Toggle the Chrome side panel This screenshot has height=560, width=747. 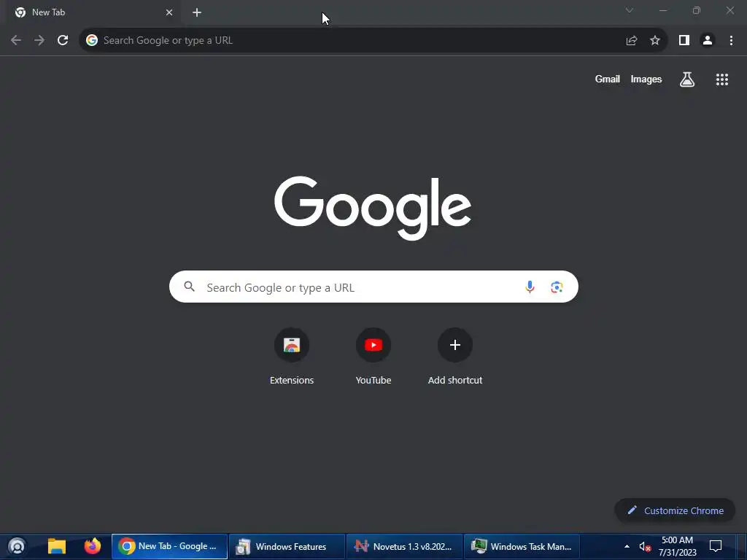684,41
